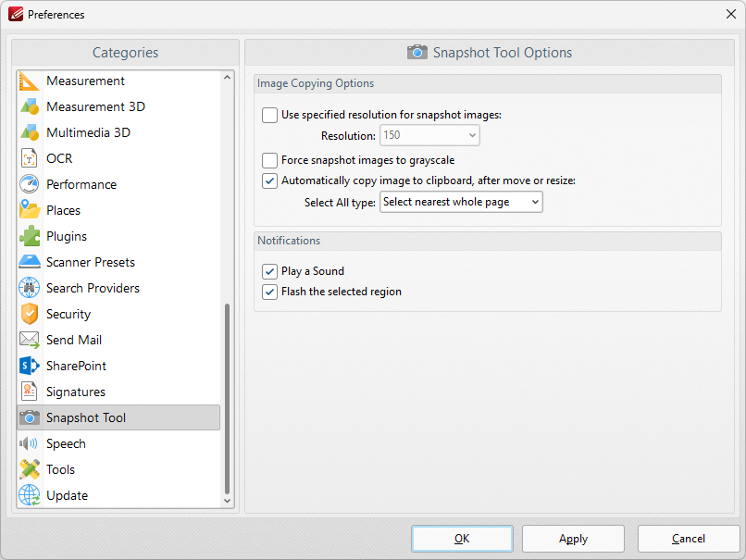
Task: Click the Apply button
Action: pos(573,539)
